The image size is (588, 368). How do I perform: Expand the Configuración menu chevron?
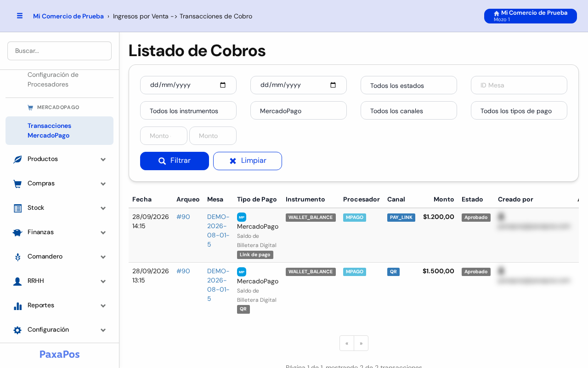point(103,330)
